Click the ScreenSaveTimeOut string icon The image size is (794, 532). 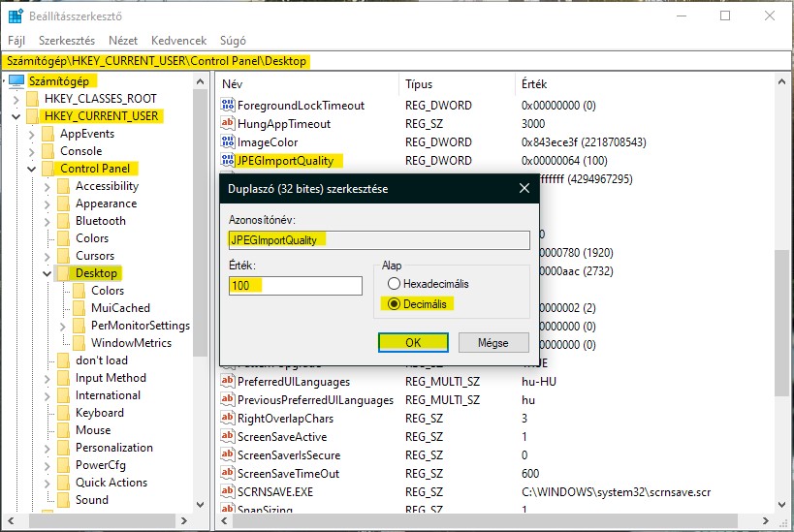[x=228, y=473]
